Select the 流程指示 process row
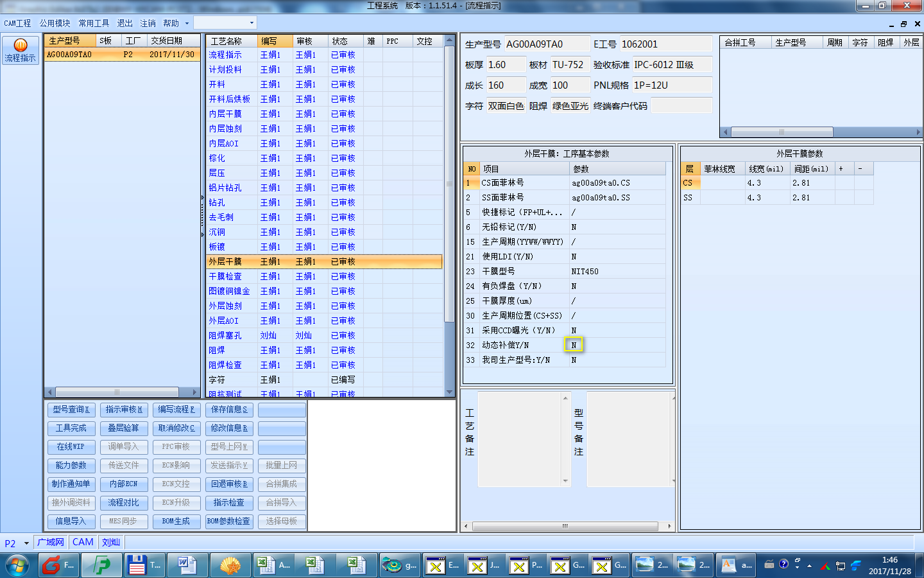 pyautogui.click(x=324, y=55)
